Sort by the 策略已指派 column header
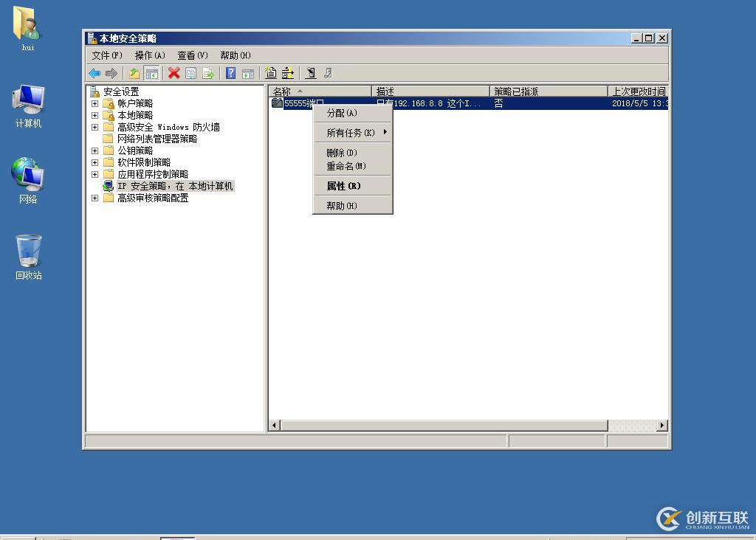The height and width of the screenshot is (540, 756). [549, 91]
